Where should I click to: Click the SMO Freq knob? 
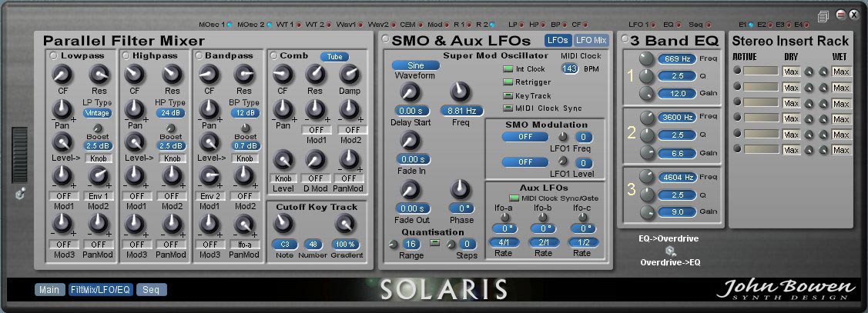pos(461,92)
